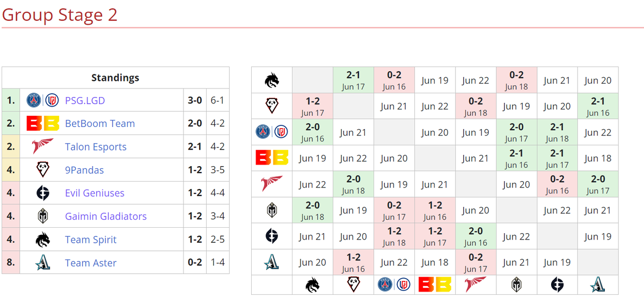644x306 pixels.
Task: Visit the Gaimin Gladiators team page
Action: (106, 217)
